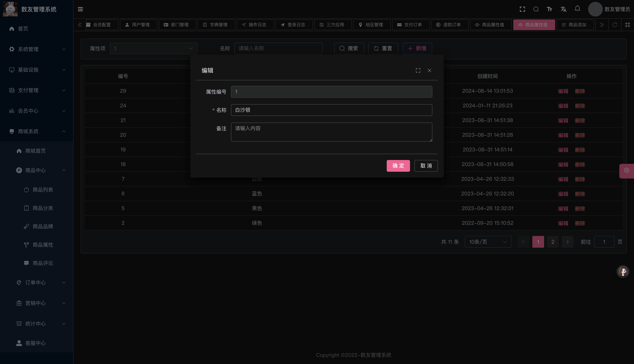The image size is (634, 364).
Task: Open 商品评论 in sidebar
Action: (37, 263)
